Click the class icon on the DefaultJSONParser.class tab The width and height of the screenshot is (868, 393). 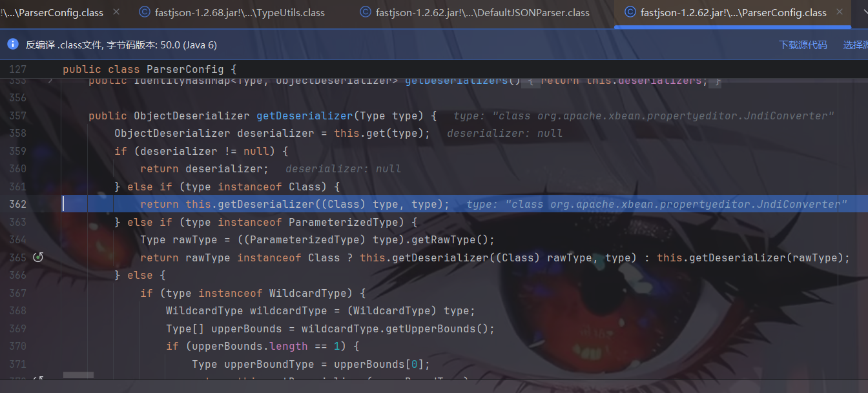tap(366, 12)
